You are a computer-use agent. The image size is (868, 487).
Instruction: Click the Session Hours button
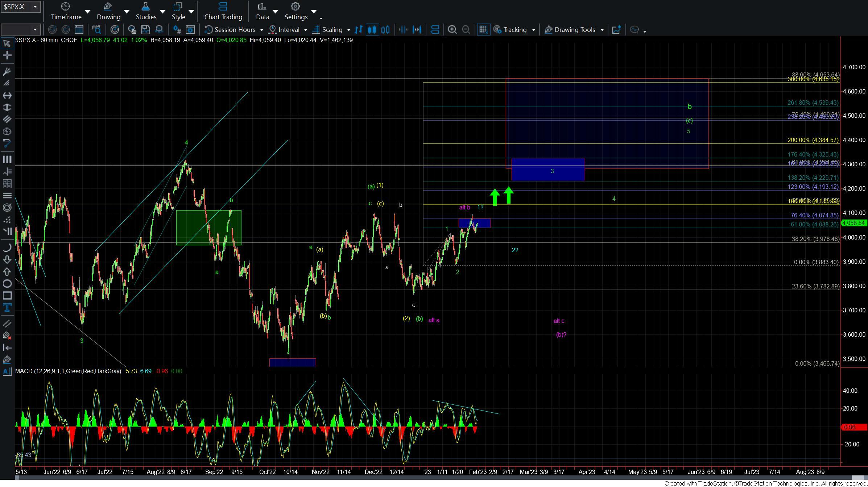(230, 30)
